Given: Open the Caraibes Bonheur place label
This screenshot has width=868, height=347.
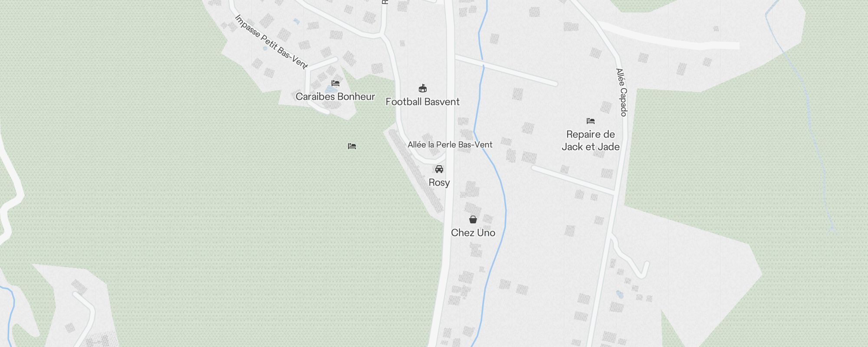Looking at the screenshot, I should pyautogui.click(x=335, y=96).
